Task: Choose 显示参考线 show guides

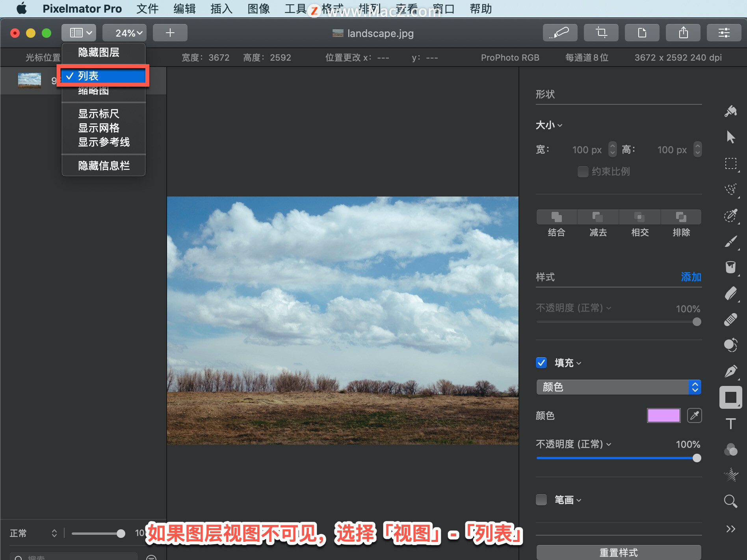Action: (104, 142)
